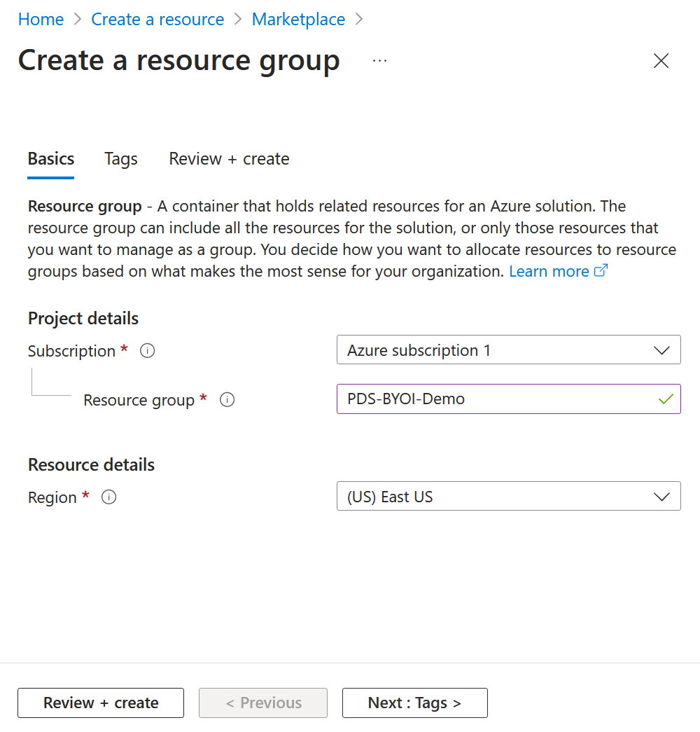700x732 pixels.
Task: Click the Resource group info icon
Action: (227, 400)
